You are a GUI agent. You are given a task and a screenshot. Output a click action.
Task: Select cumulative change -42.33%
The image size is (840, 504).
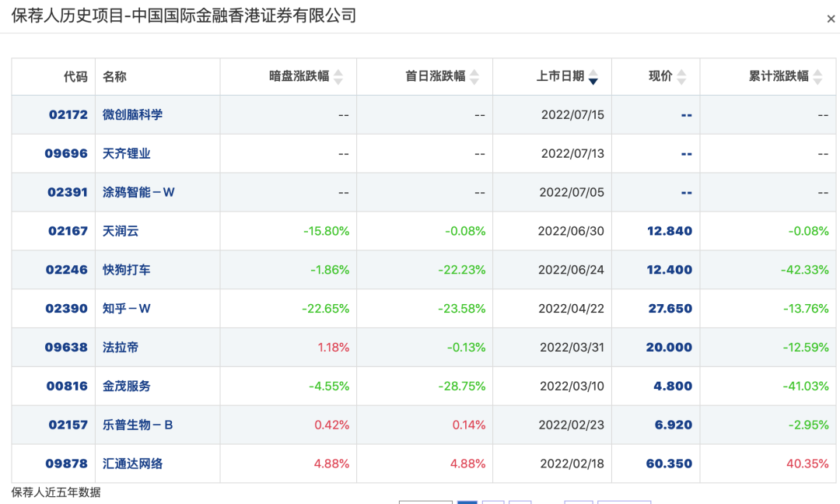click(805, 270)
